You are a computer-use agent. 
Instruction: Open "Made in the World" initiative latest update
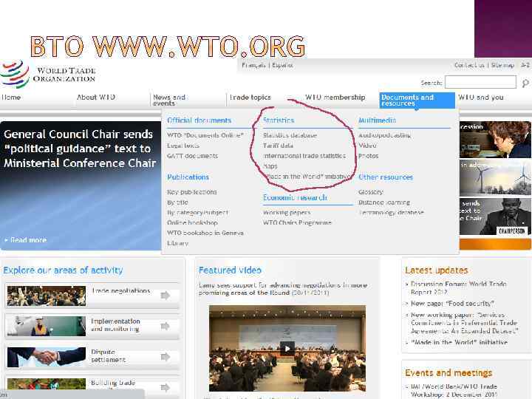coord(459,342)
